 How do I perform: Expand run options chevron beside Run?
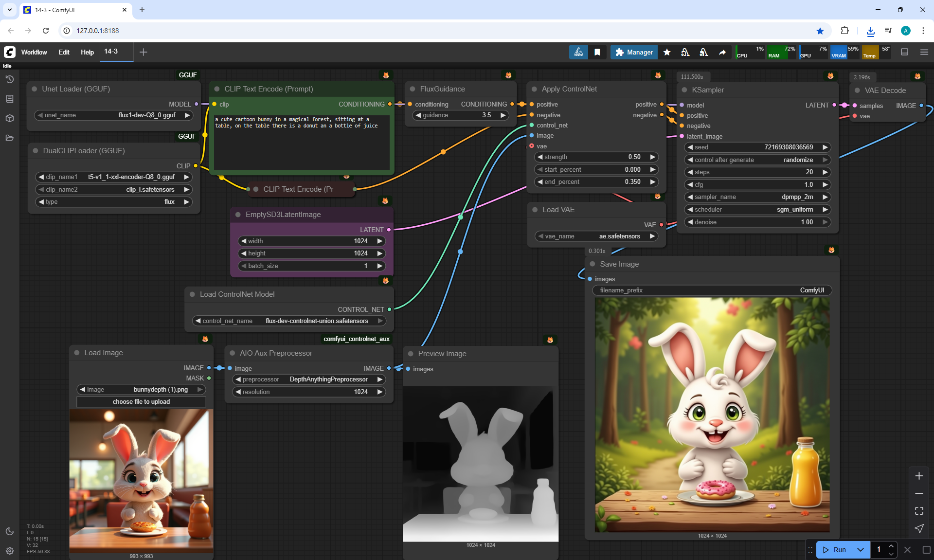(x=860, y=550)
